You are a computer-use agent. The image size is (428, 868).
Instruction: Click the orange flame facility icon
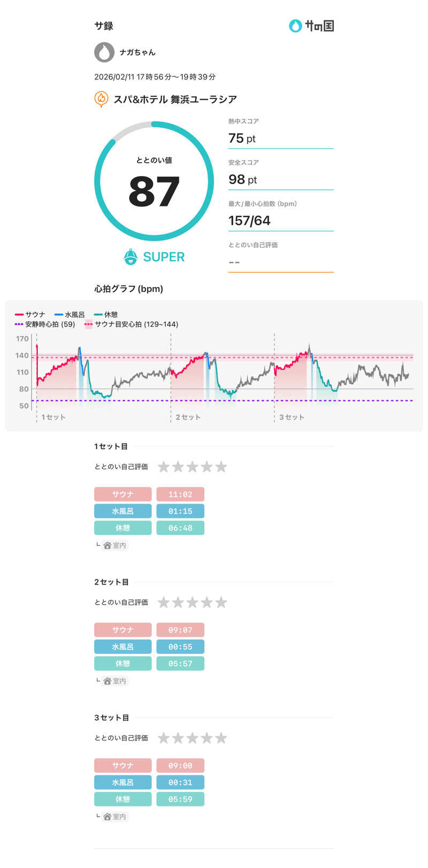click(101, 99)
